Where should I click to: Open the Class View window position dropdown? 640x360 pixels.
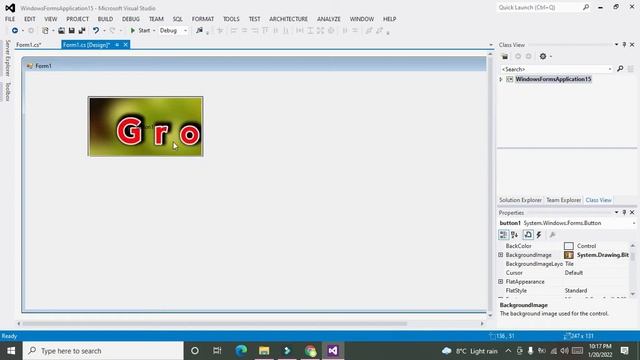[616, 44]
